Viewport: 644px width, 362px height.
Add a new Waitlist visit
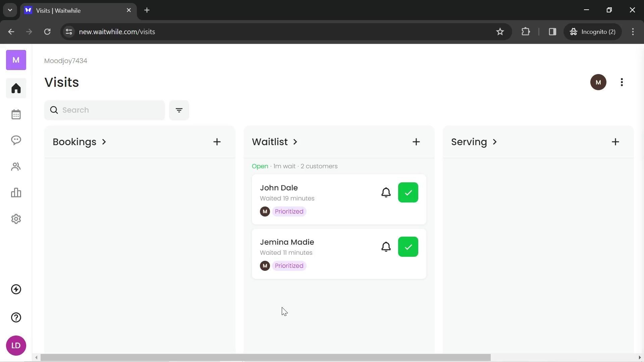coord(416,142)
